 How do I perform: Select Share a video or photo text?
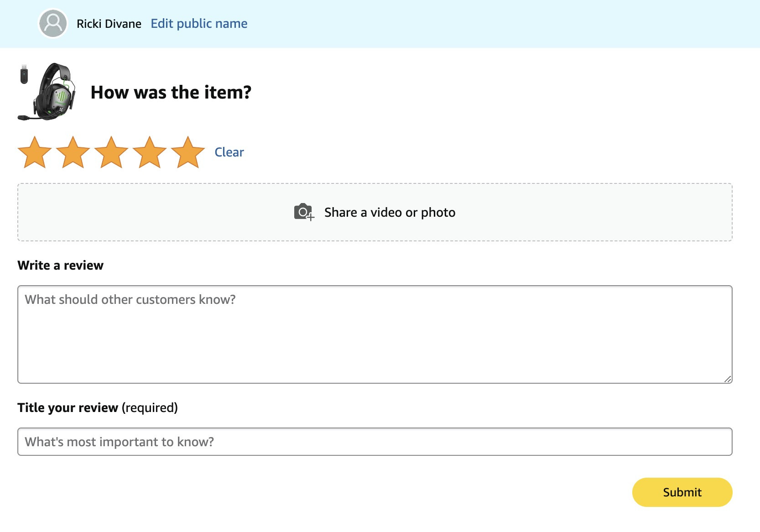coord(390,213)
